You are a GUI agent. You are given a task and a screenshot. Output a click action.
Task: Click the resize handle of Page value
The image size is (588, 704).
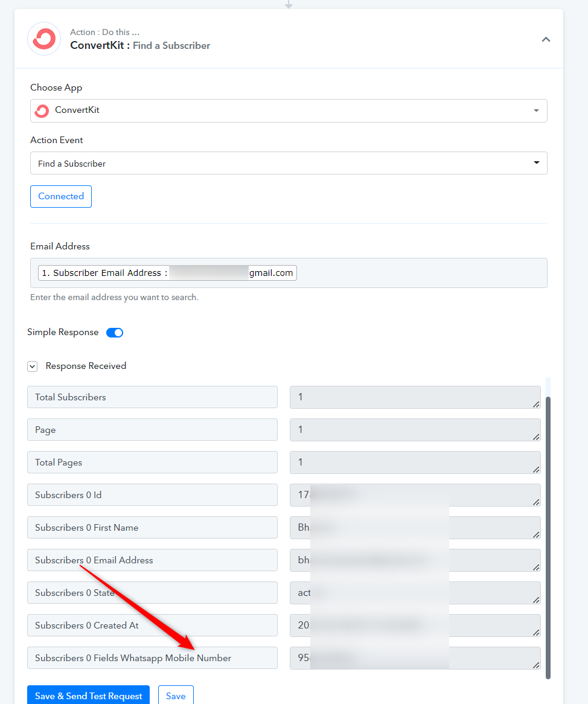pyautogui.click(x=536, y=437)
